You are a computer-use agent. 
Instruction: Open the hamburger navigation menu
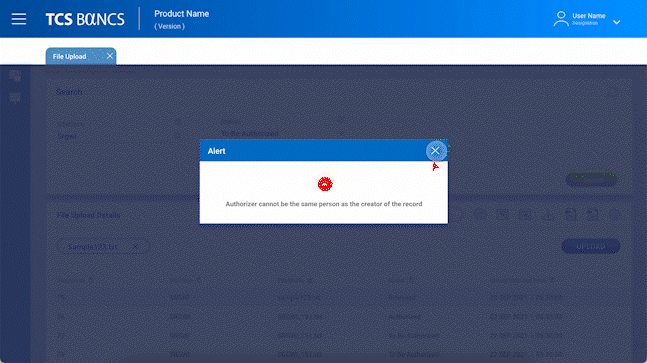19,19
